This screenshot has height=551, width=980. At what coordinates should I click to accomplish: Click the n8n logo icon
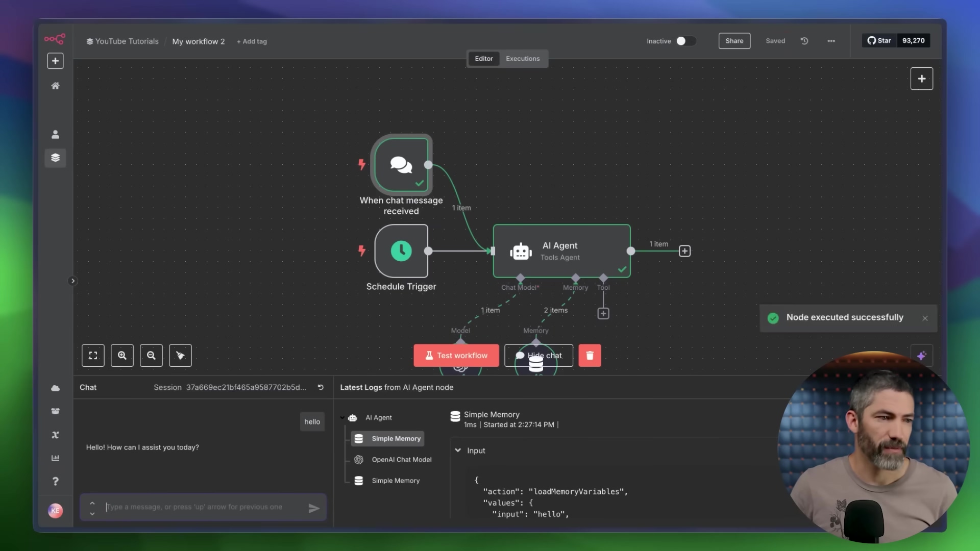coord(55,39)
